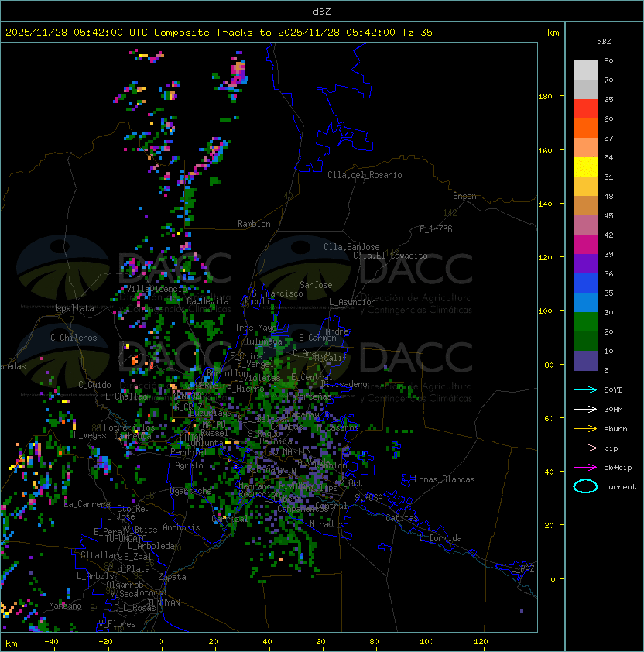The image size is (644, 652).
Task: Click the Potrerillos map label
Action: click(x=129, y=427)
